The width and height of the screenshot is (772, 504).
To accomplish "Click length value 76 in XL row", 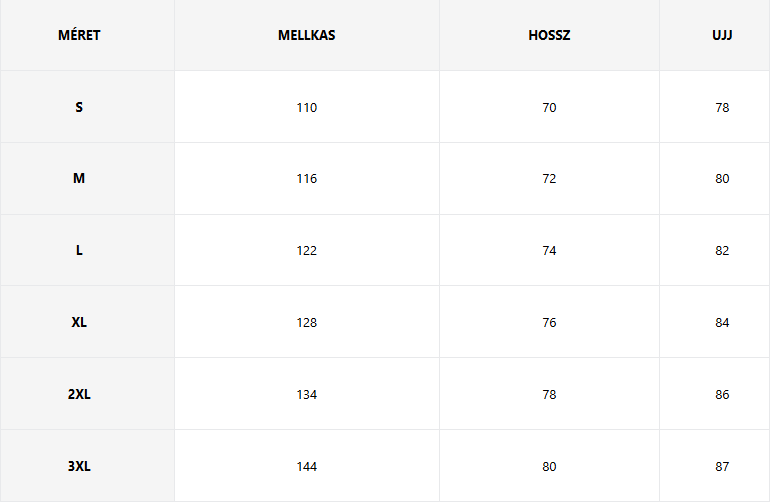I will [x=549, y=323].
